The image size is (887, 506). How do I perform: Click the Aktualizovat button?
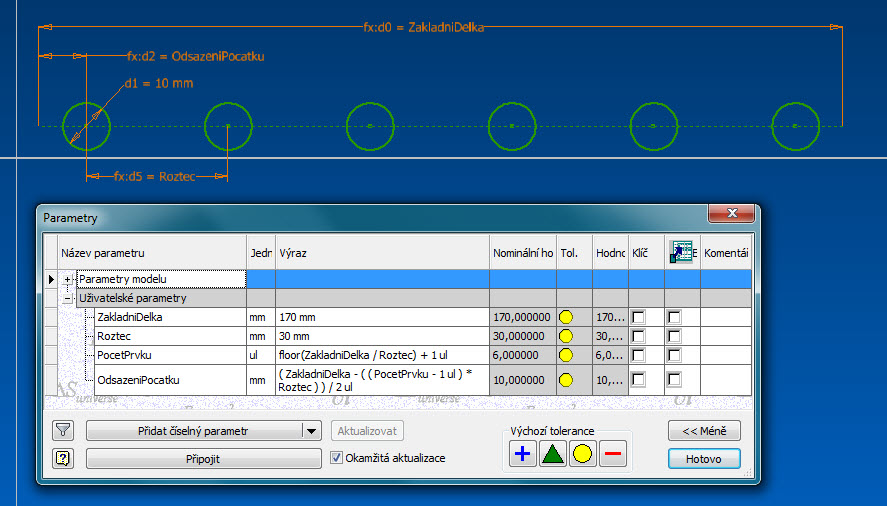coord(367,431)
